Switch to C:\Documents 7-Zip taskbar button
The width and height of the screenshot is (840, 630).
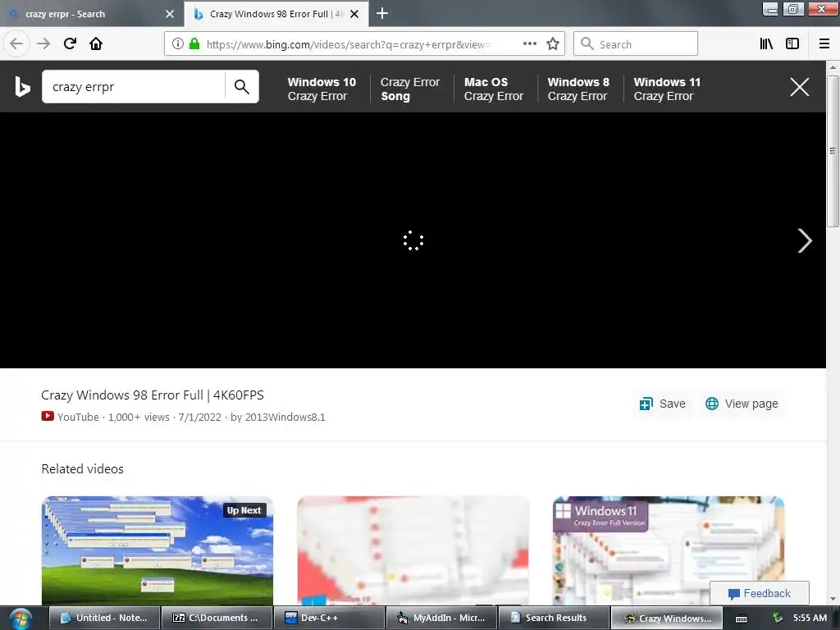pos(217,618)
